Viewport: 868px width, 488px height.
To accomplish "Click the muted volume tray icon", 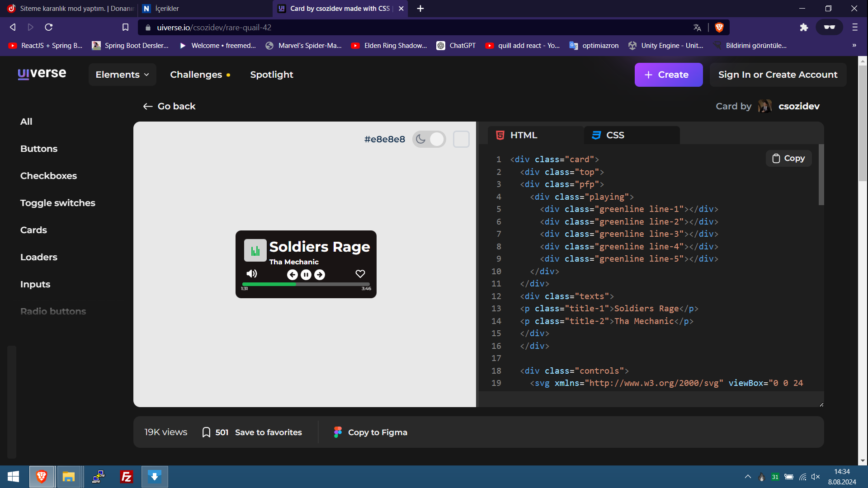I will pyautogui.click(x=816, y=477).
